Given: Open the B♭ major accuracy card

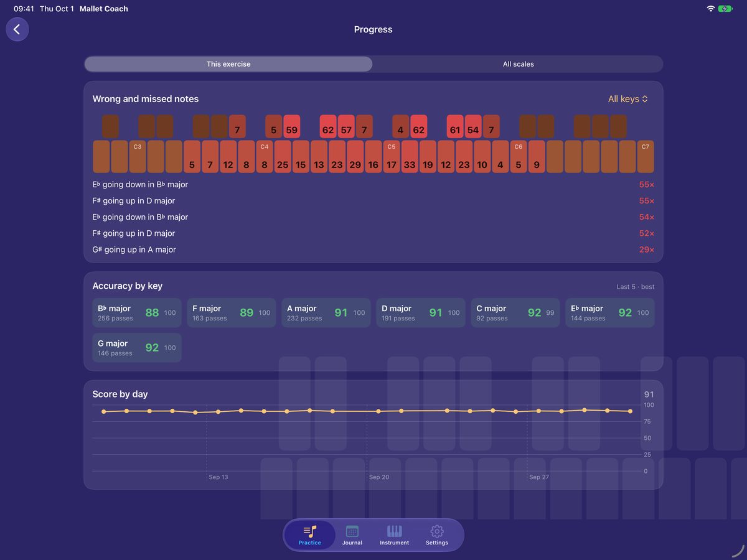Looking at the screenshot, I should coord(137,313).
